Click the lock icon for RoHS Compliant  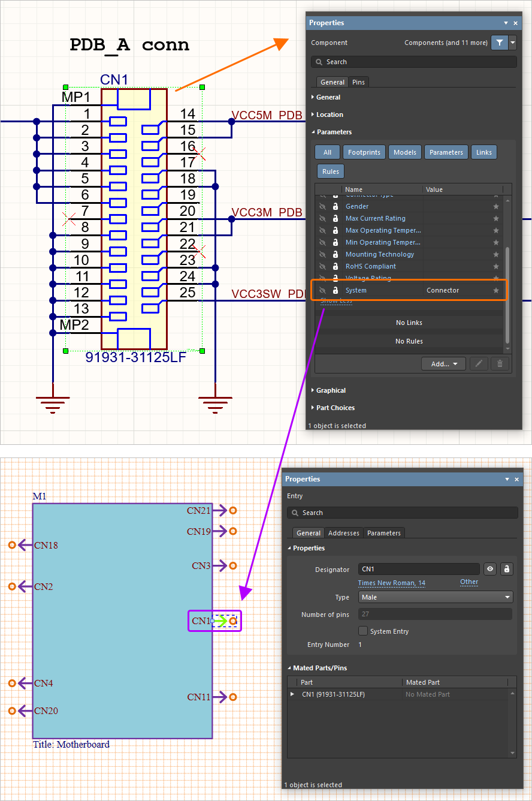[335, 266]
